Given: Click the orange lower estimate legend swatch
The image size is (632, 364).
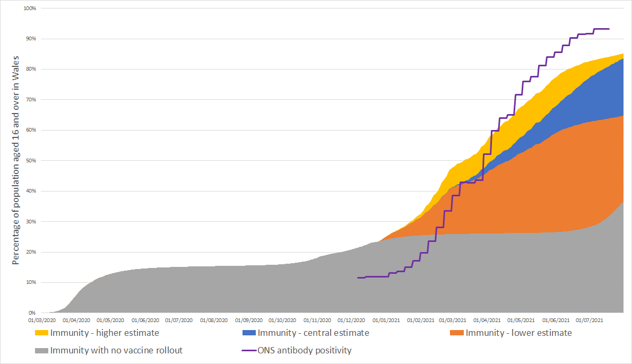Looking at the screenshot, I should [x=456, y=333].
